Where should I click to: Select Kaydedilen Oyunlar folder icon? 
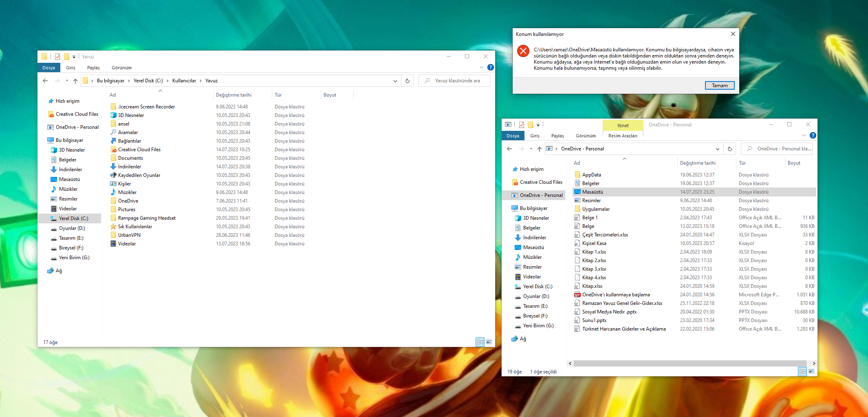(x=113, y=175)
